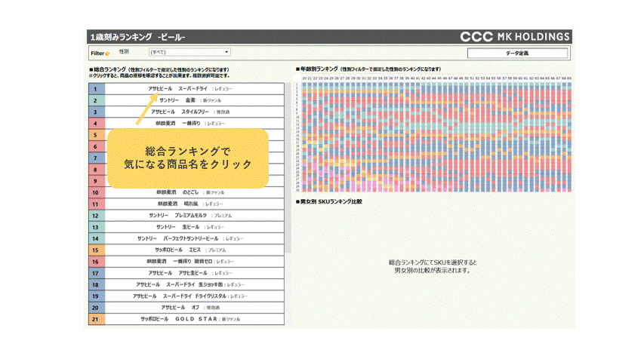
Task: Click rank number 5 orange cell
Action: point(97,135)
